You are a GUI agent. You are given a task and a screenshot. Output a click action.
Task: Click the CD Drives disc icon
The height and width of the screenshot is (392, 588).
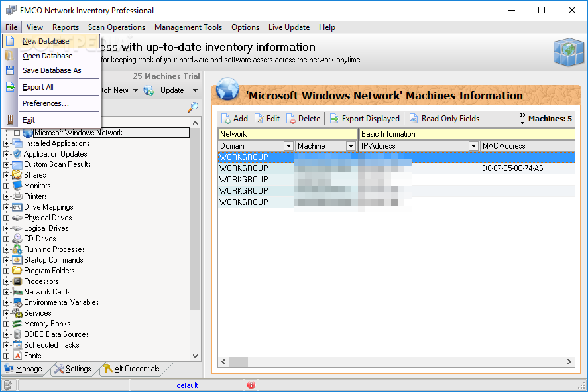pos(17,239)
